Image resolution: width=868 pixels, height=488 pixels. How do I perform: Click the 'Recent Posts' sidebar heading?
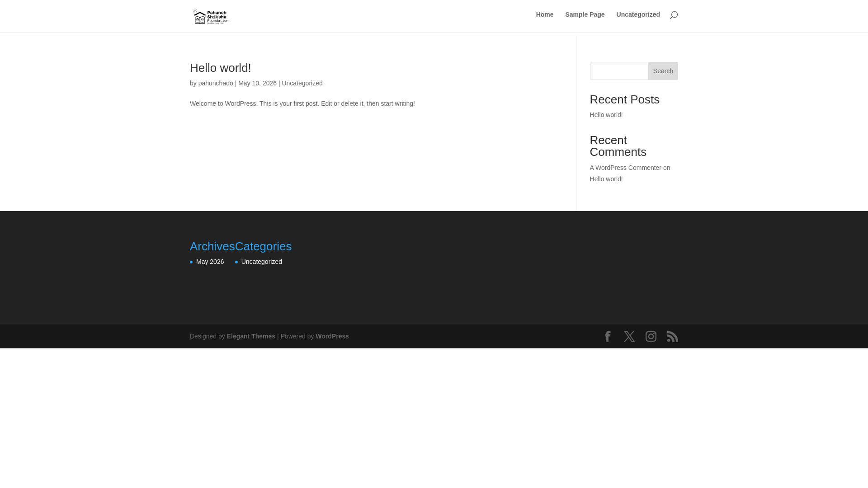[x=624, y=99]
